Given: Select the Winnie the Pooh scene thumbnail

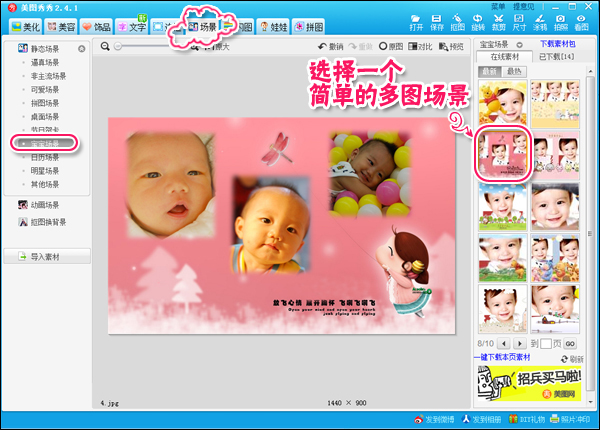Looking at the screenshot, I should [502, 104].
